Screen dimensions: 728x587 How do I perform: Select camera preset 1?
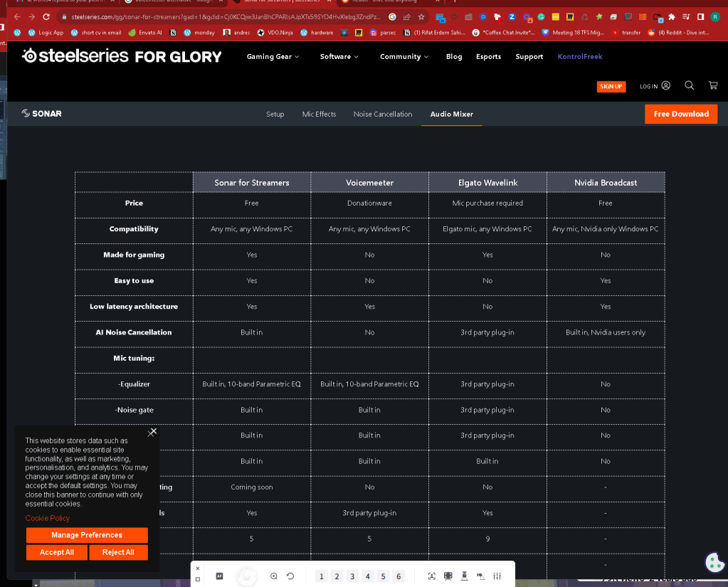(x=321, y=576)
